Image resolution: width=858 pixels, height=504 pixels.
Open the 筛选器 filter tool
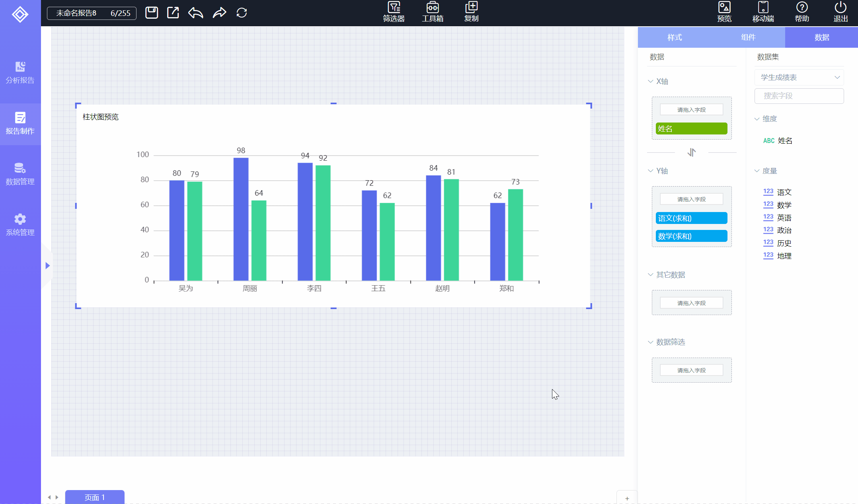394,12
